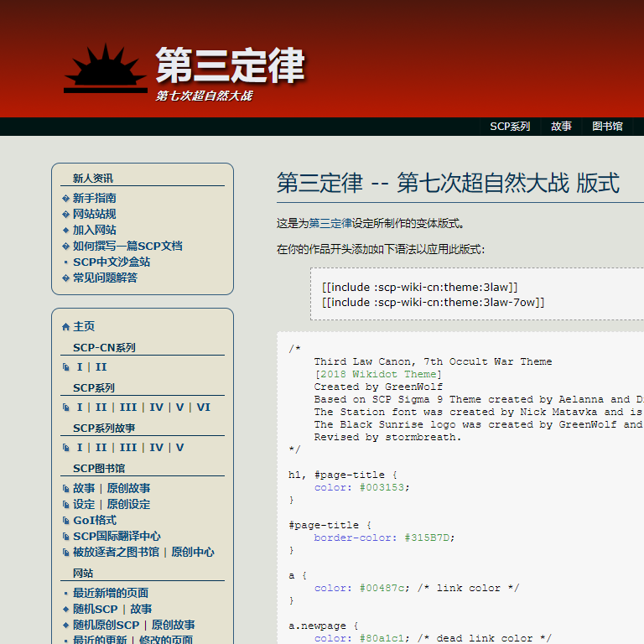644x644 pixels.
Task: Click the diamond icon beside 常见问题解答
Action: pos(66,278)
